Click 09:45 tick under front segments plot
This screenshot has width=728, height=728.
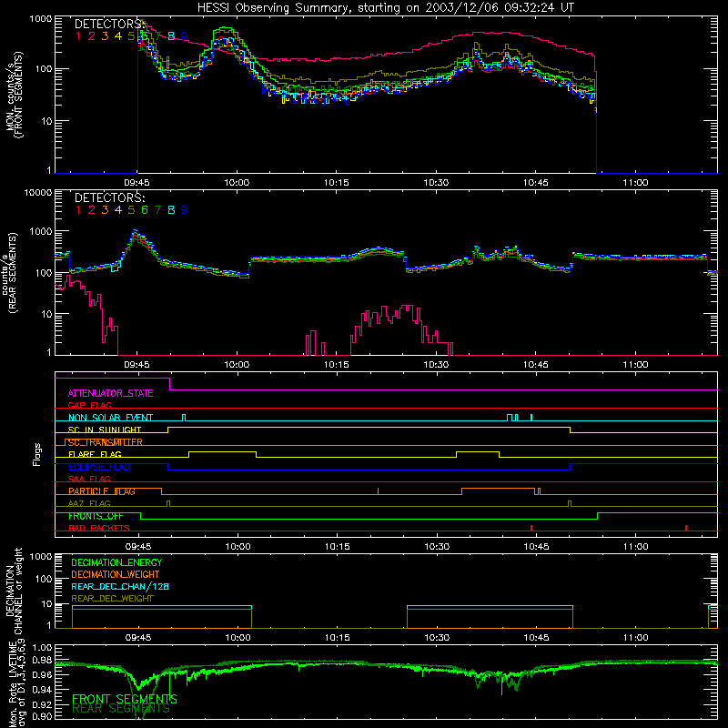click(137, 183)
